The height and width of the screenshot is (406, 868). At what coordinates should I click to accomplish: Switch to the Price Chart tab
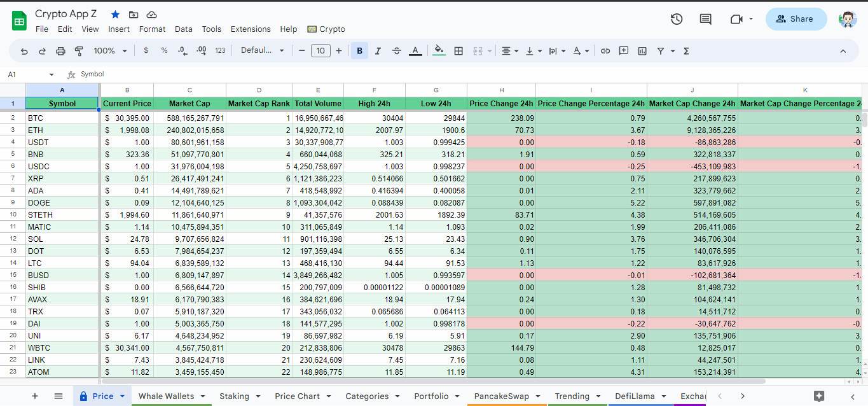[x=303, y=396]
